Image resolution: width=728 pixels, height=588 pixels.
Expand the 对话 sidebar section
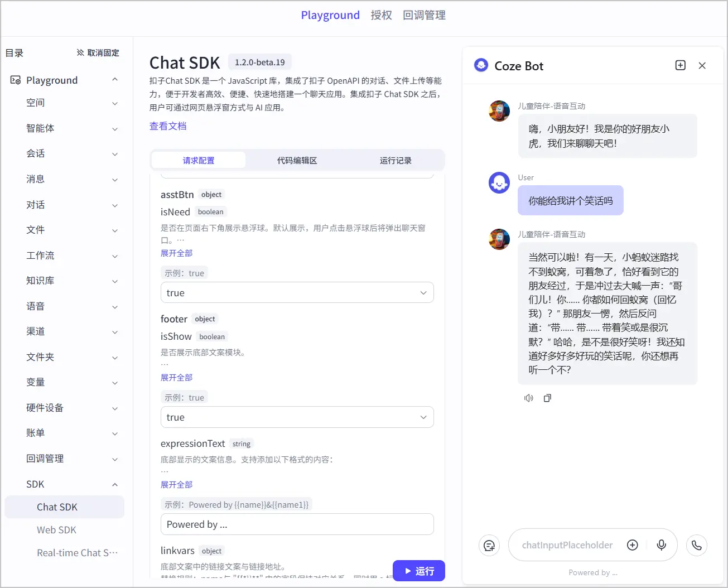click(x=115, y=205)
